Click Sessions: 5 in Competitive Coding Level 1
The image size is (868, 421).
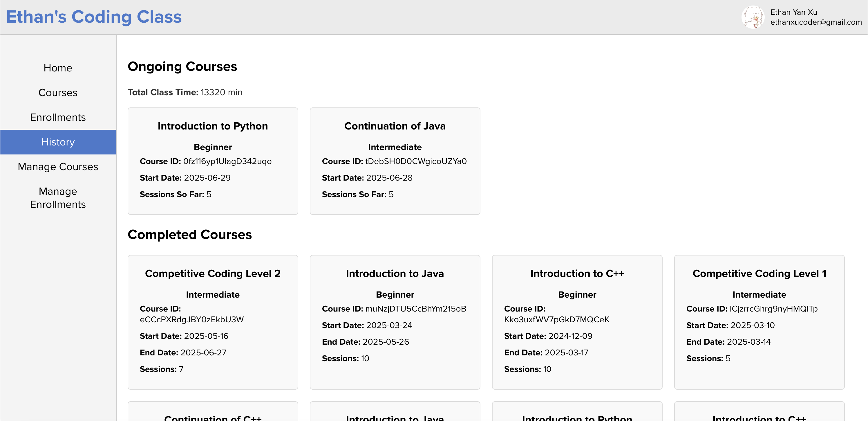708,358
